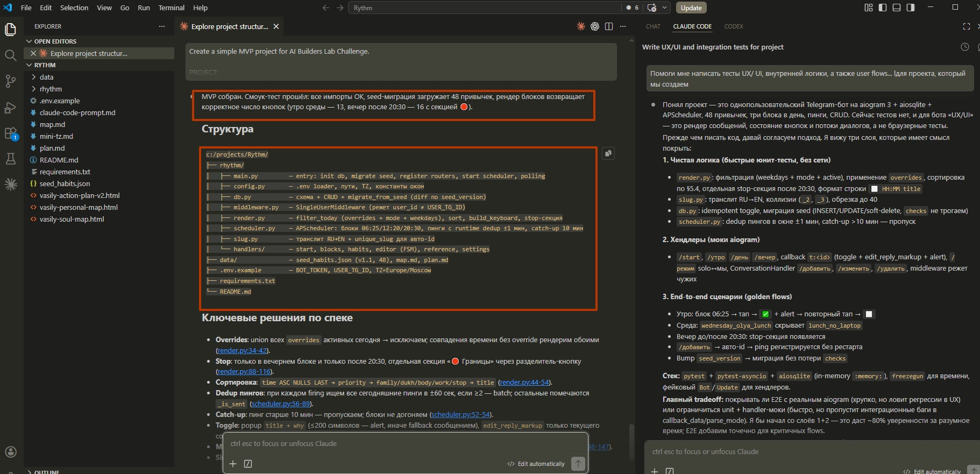Open slash commands in left Claude input
Viewport: 980px width, 474px height.
tap(248, 464)
